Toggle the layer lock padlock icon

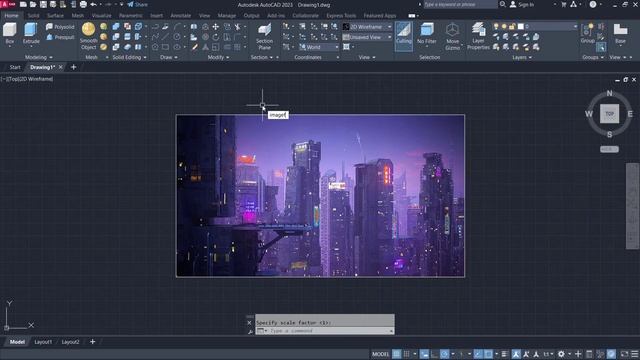point(512,27)
